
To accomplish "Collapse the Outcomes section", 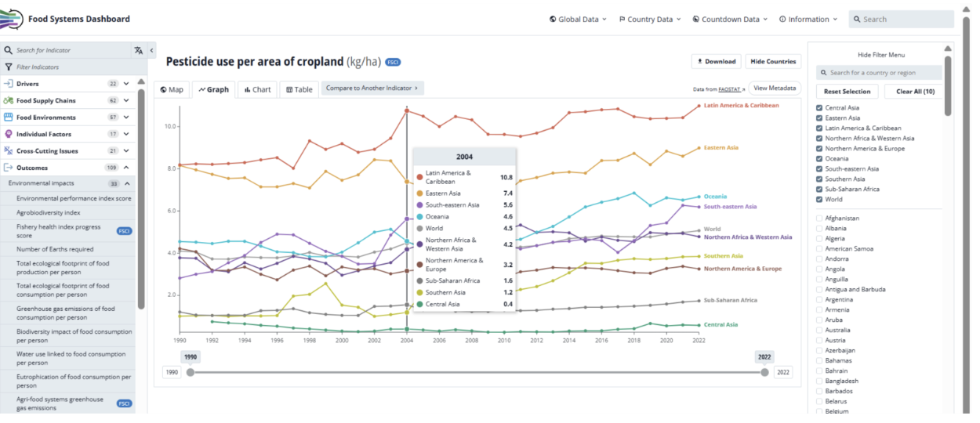I will pos(126,168).
